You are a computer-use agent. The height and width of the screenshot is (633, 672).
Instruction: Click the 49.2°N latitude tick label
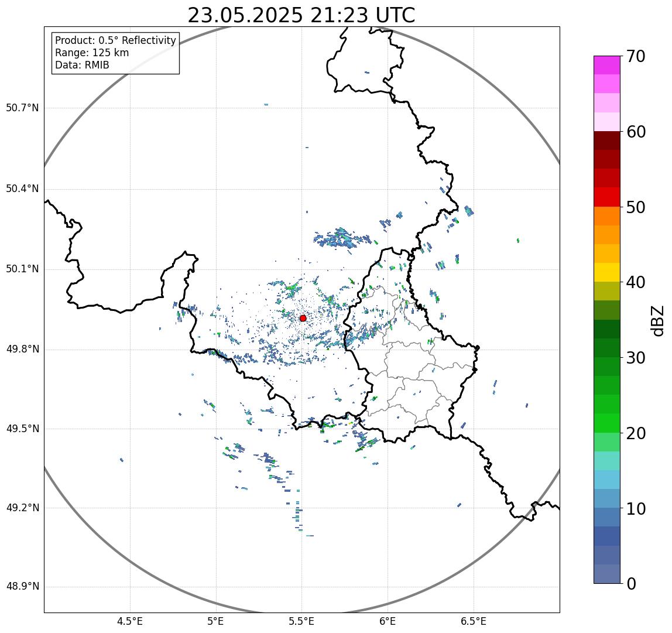(x=22, y=508)
